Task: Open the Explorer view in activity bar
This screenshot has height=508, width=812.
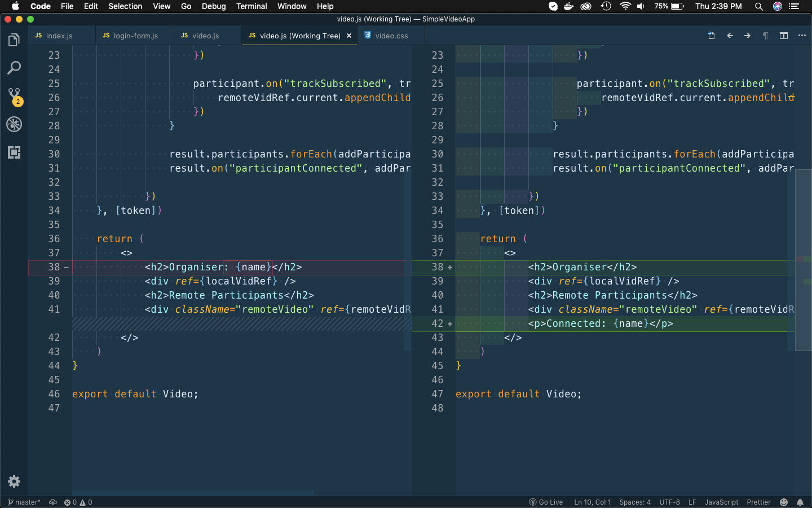Action: tap(14, 40)
